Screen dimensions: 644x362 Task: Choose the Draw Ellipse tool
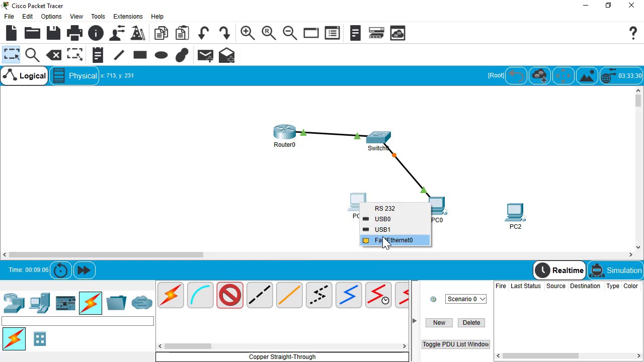click(x=161, y=55)
